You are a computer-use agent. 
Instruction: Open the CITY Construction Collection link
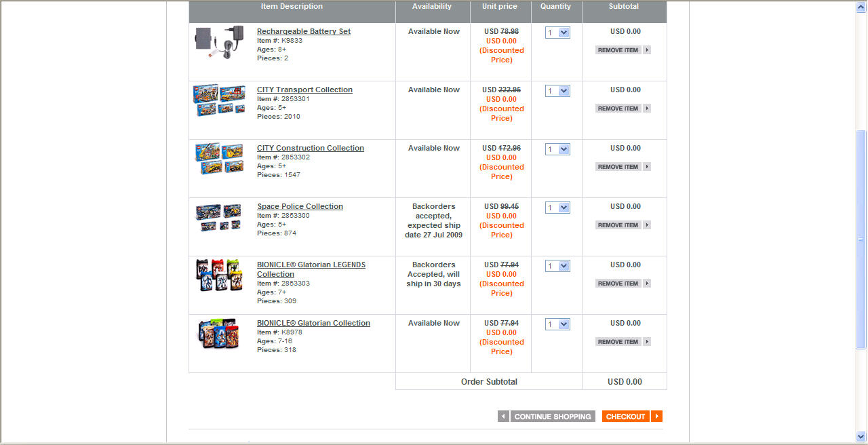311,148
